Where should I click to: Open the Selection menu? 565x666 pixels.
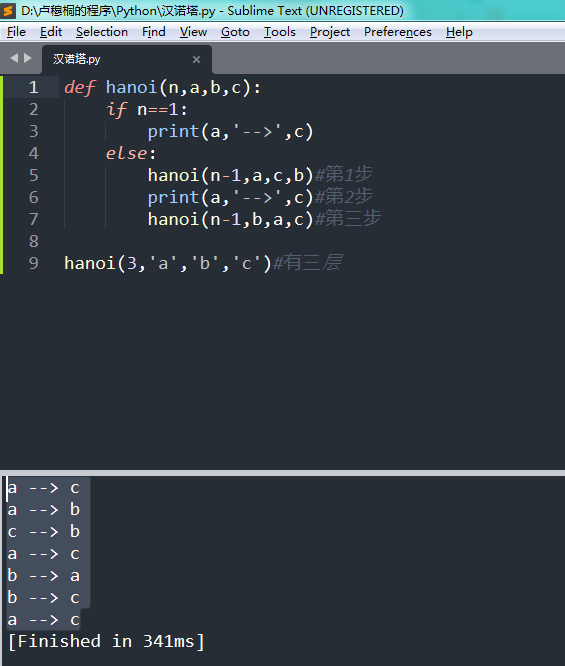(102, 32)
